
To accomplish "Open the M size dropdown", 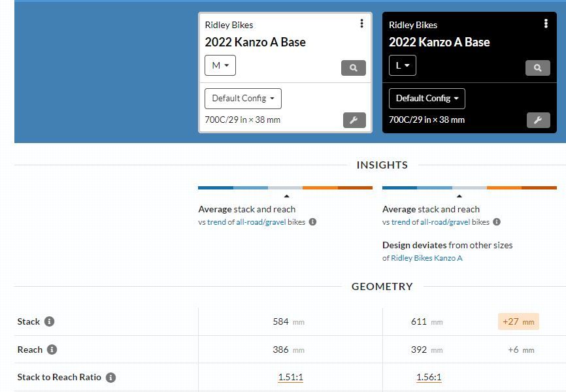I will point(220,65).
